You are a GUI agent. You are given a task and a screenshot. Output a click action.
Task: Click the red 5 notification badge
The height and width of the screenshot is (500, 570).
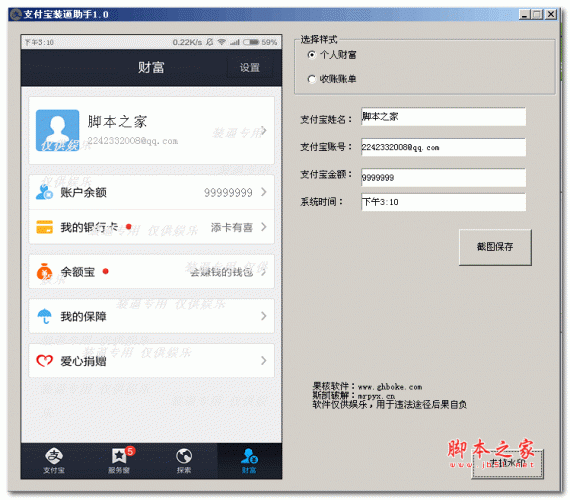click(x=130, y=451)
